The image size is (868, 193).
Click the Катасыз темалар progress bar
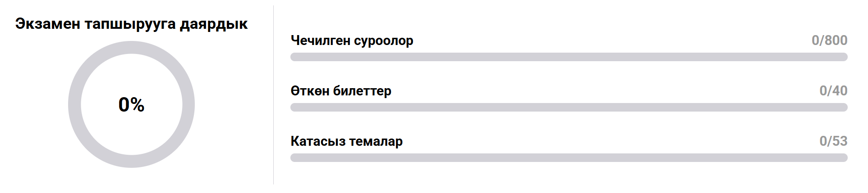coord(569,158)
